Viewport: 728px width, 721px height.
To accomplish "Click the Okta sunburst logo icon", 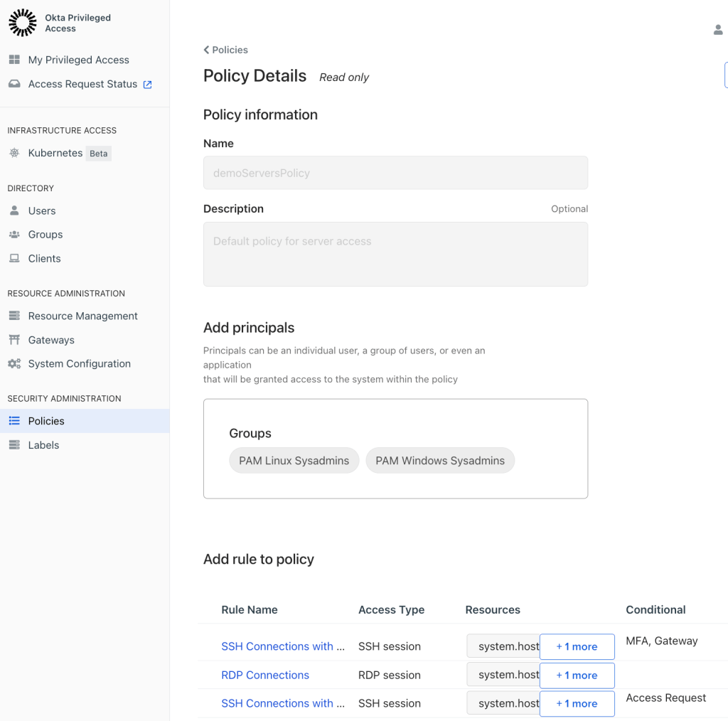I will [22, 23].
